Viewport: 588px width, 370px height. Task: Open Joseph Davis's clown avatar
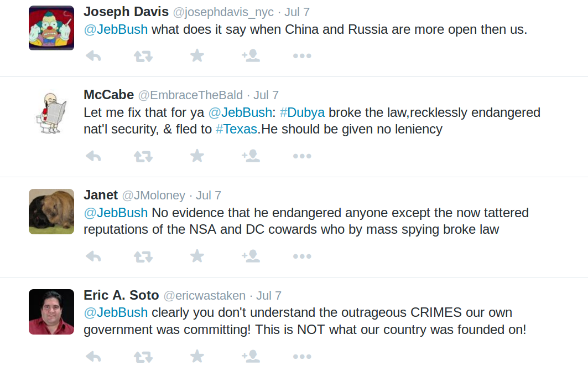[x=51, y=28]
